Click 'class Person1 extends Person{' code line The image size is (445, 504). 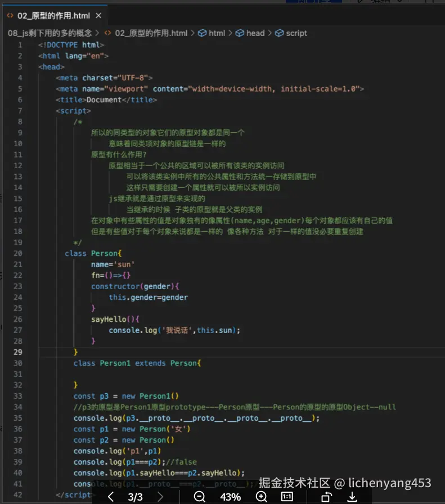[x=137, y=363]
